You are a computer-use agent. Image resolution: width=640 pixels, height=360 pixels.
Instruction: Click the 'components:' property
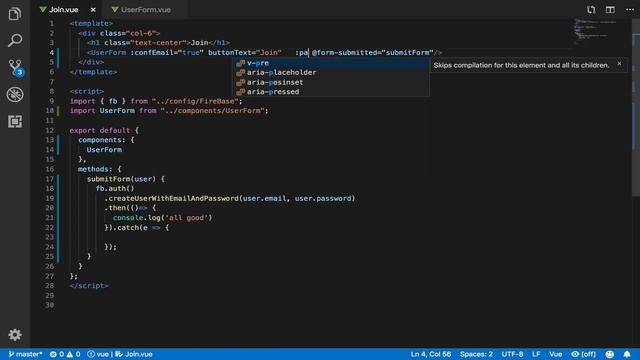pyautogui.click(x=102, y=140)
